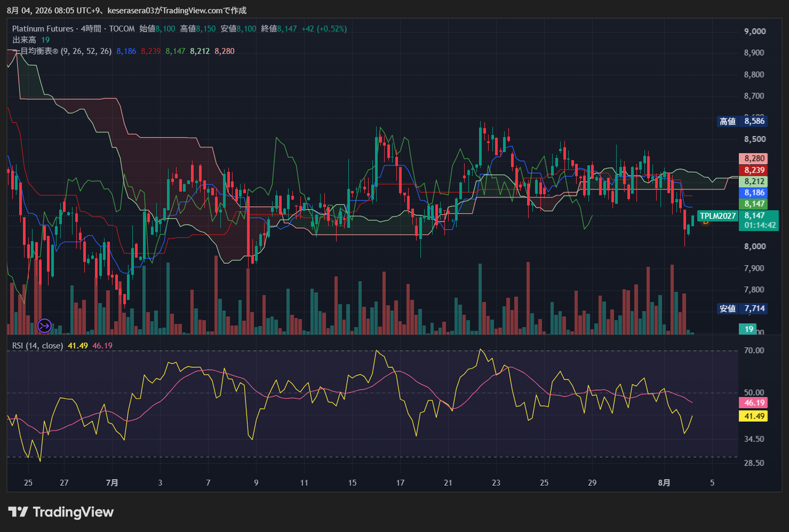Click the 始値 open value 8,100

(x=165, y=28)
